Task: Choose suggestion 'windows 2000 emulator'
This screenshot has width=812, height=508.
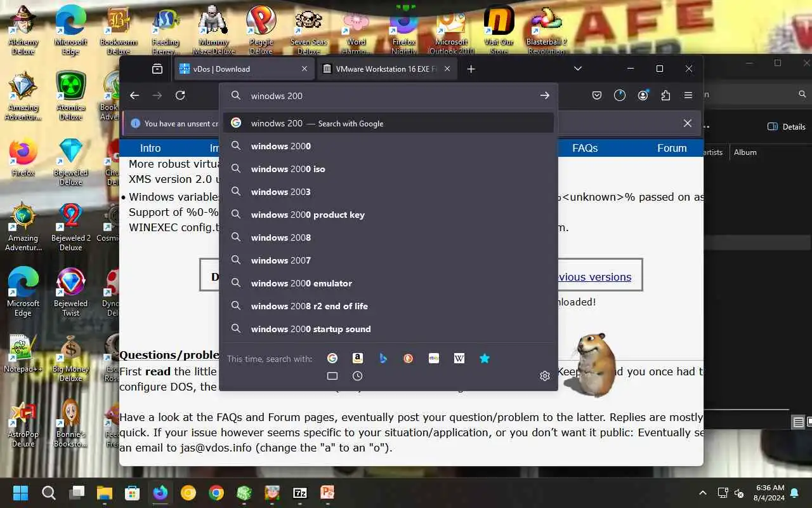Action: pyautogui.click(x=388, y=283)
